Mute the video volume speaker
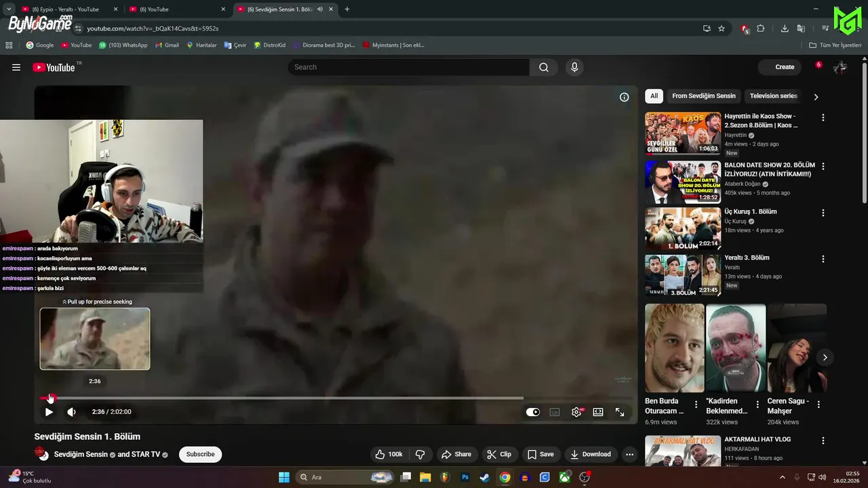Image resolution: width=868 pixels, height=488 pixels. [71, 411]
